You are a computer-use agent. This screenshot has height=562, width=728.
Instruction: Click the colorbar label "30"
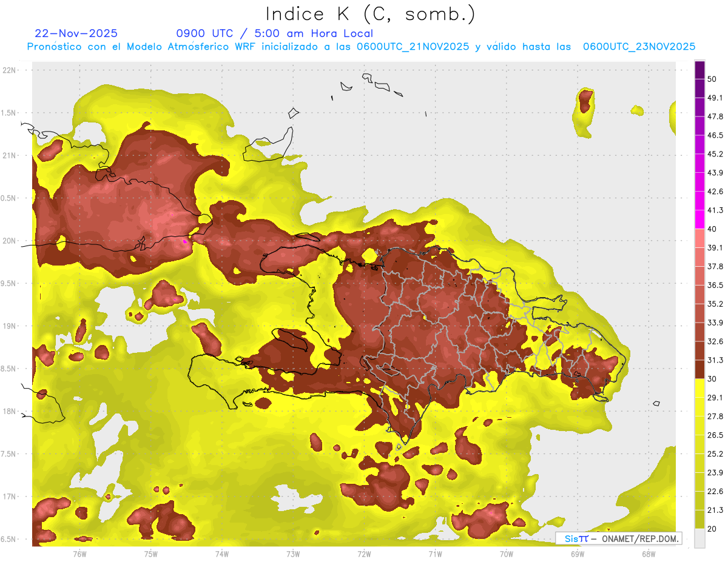[712, 379]
